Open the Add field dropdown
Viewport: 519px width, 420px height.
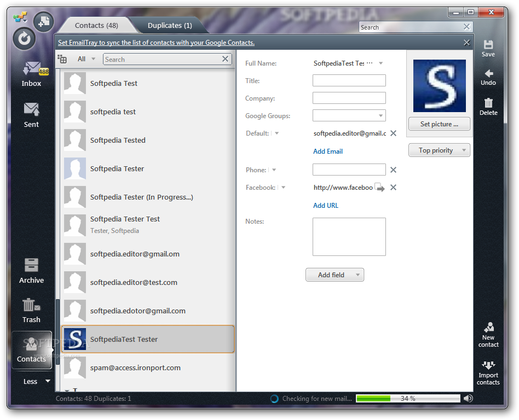[335, 275]
